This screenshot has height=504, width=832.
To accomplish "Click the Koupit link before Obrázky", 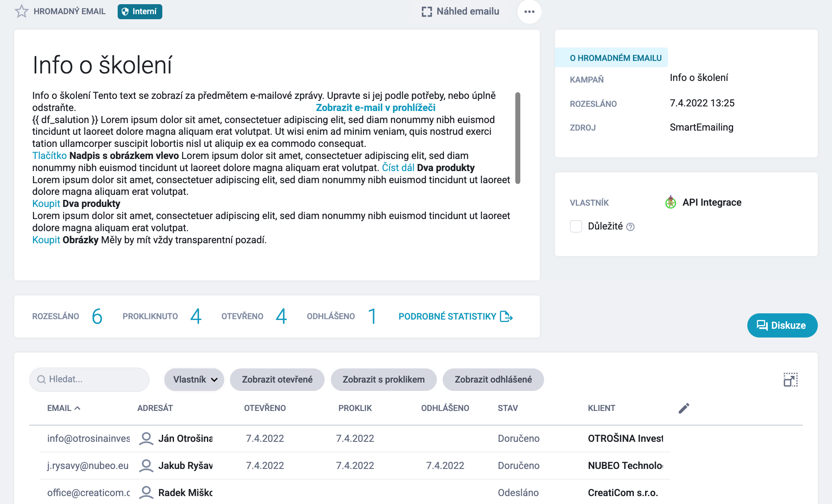I will point(46,240).
